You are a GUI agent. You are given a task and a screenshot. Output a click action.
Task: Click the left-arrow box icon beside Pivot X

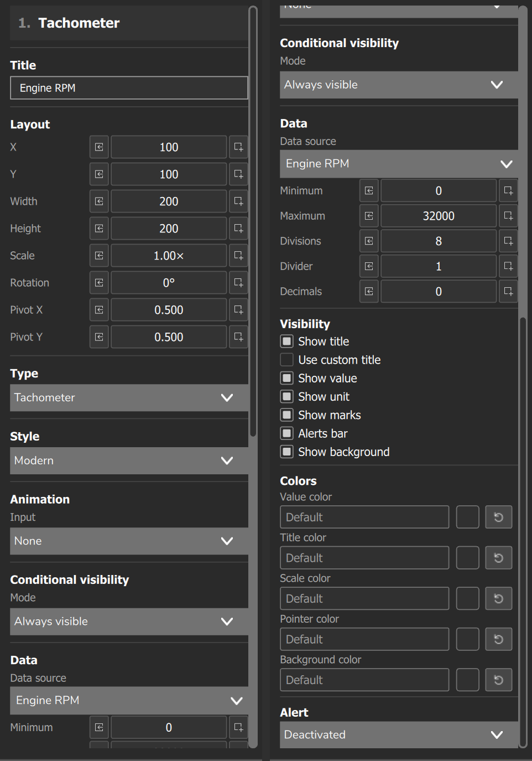[99, 310]
